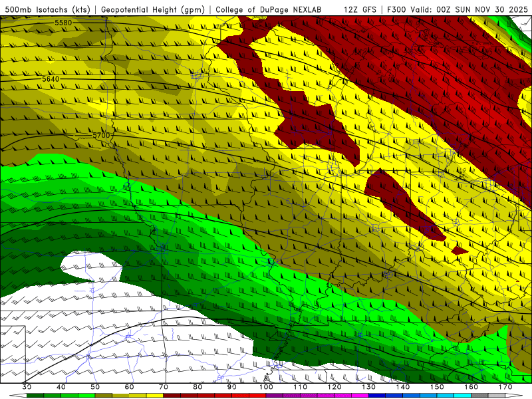Click the "500mb Isotachs (kts)" title text
Screen dimensions: 532x399
click(48, 9)
